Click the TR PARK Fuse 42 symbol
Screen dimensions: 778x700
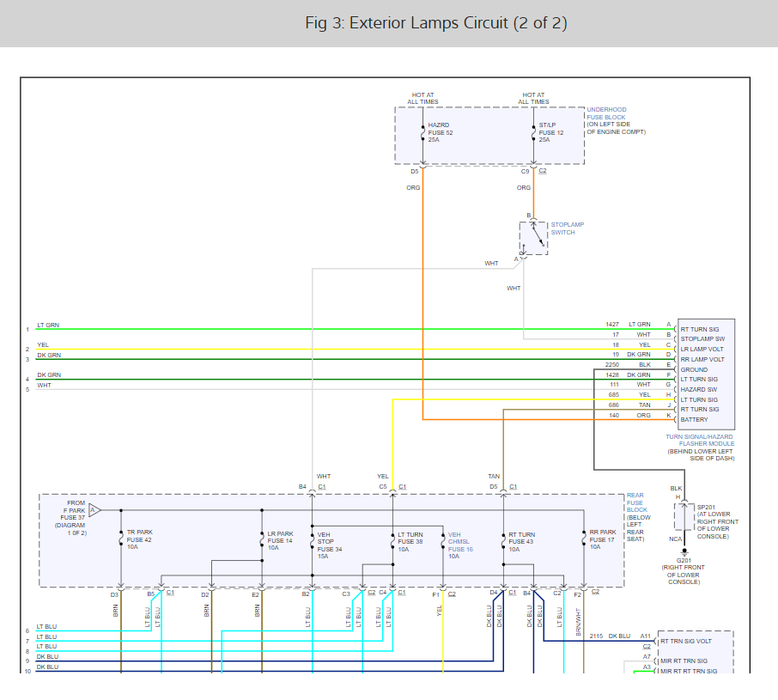coord(121,540)
